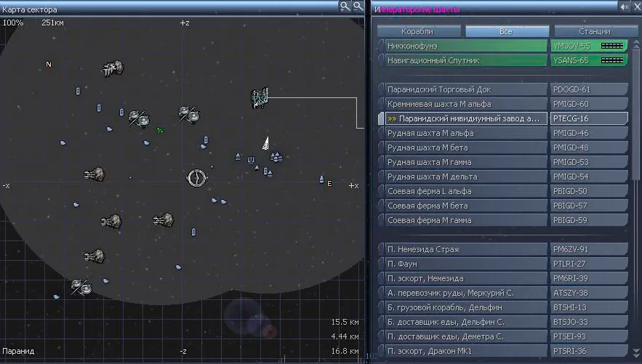Select the green ship marker on the map
Screen dimensions: 642x364
(x=160, y=131)
